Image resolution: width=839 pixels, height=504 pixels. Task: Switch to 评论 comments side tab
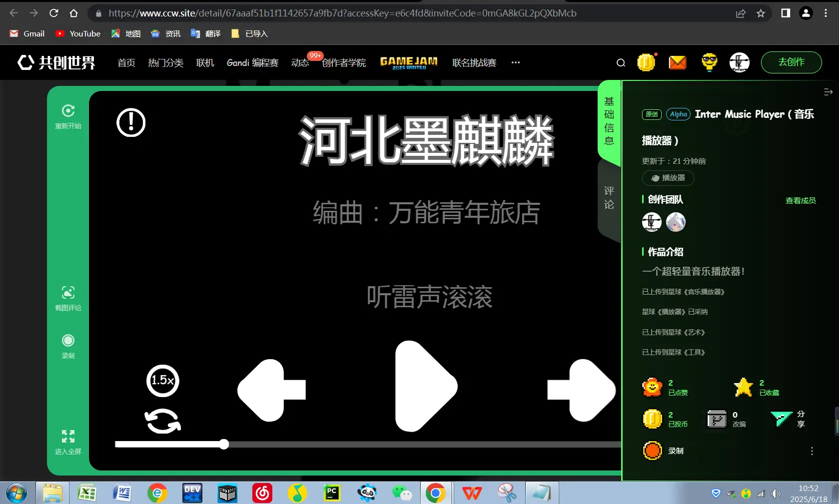(x=609, y=198)
